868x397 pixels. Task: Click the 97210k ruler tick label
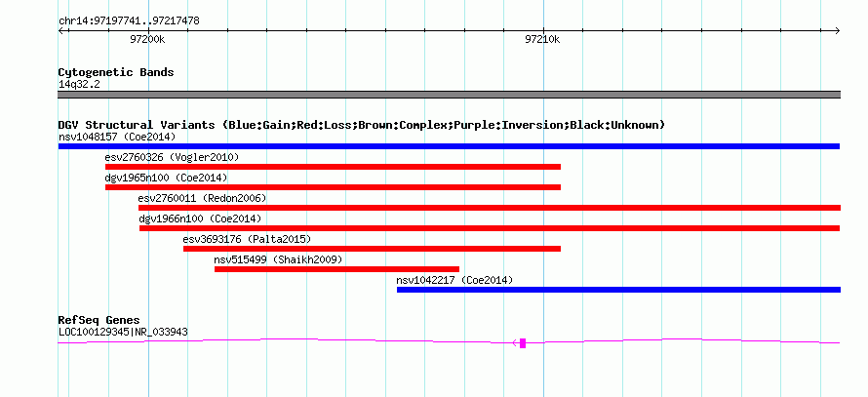pyautogui.click(x=542, y=39)
